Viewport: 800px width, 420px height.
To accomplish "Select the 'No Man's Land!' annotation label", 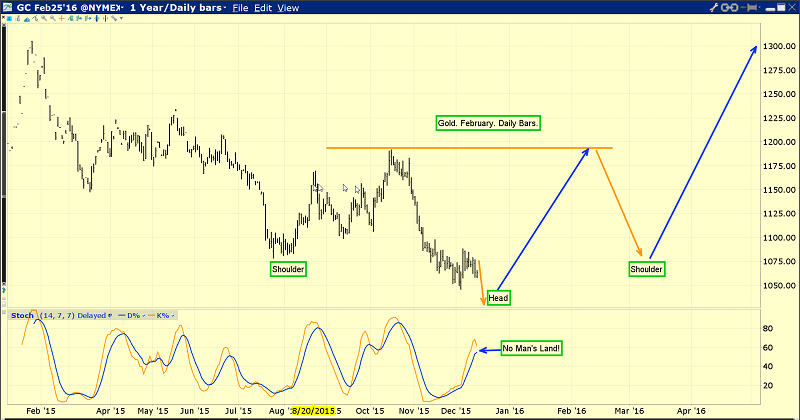I will tap(531, 348).
